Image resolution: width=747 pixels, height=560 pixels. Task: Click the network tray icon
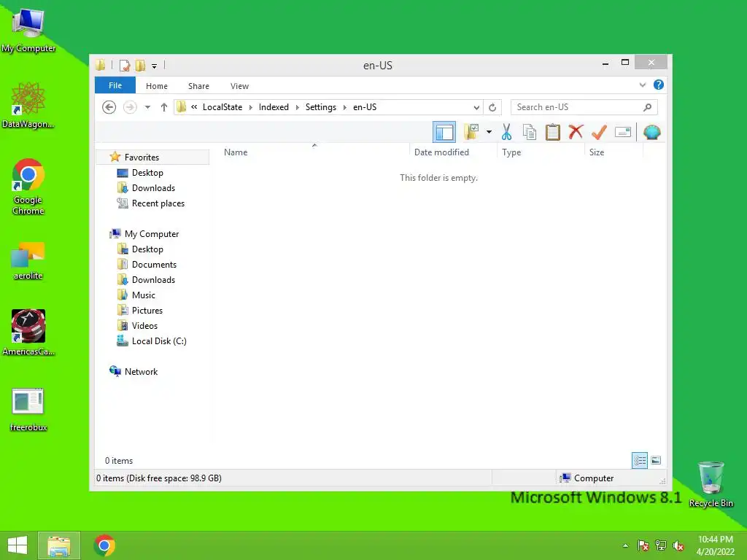(660, 545)
